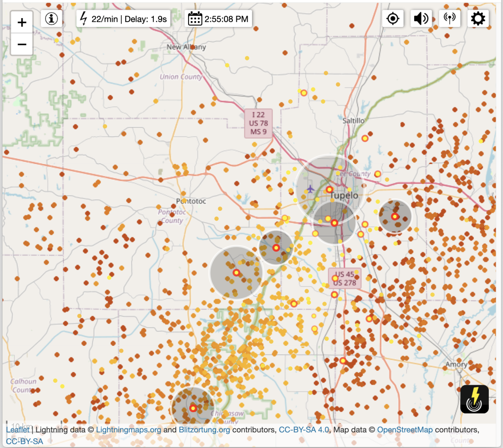Image resolution: width=503 pixels, height=448 pixels.
Task: Open the information panel icon
Action: [x=52, y=19]
